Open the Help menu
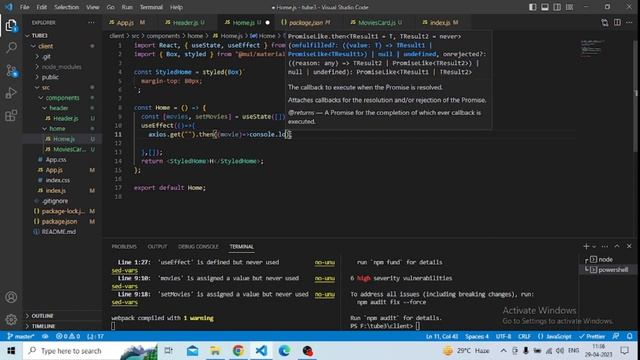 coord(176,7)
